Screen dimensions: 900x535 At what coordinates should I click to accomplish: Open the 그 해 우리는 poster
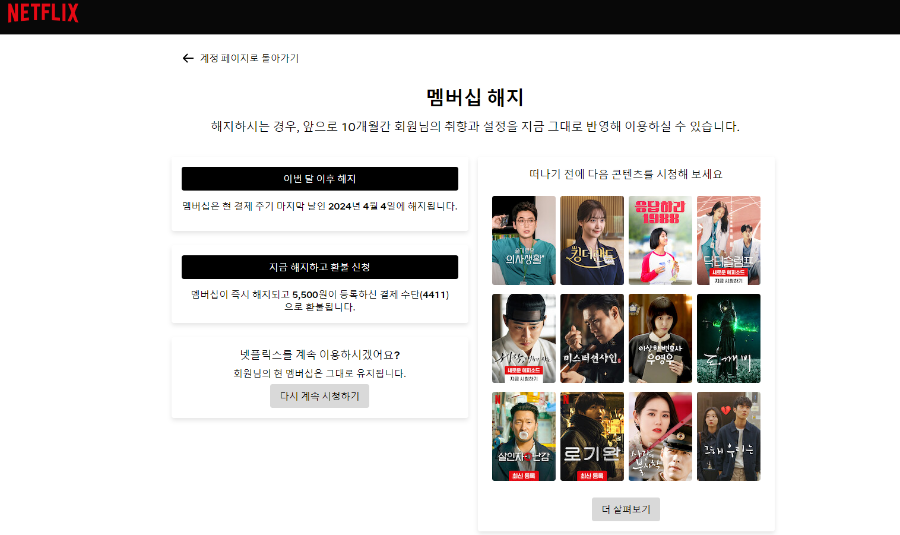pos(728,436)
